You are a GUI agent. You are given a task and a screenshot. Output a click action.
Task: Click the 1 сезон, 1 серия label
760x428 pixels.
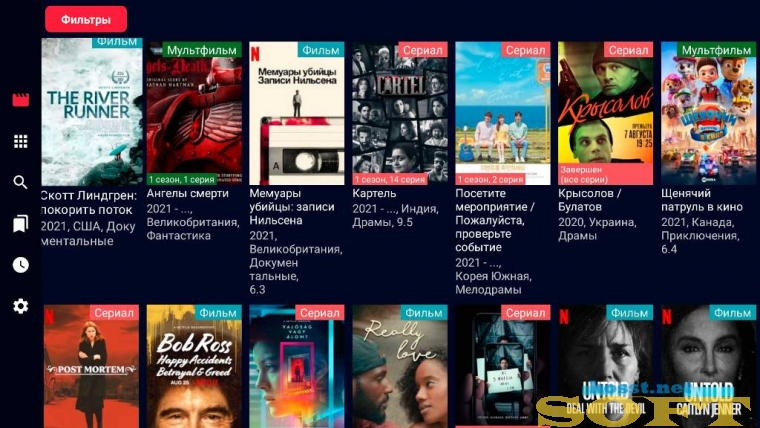181,179
